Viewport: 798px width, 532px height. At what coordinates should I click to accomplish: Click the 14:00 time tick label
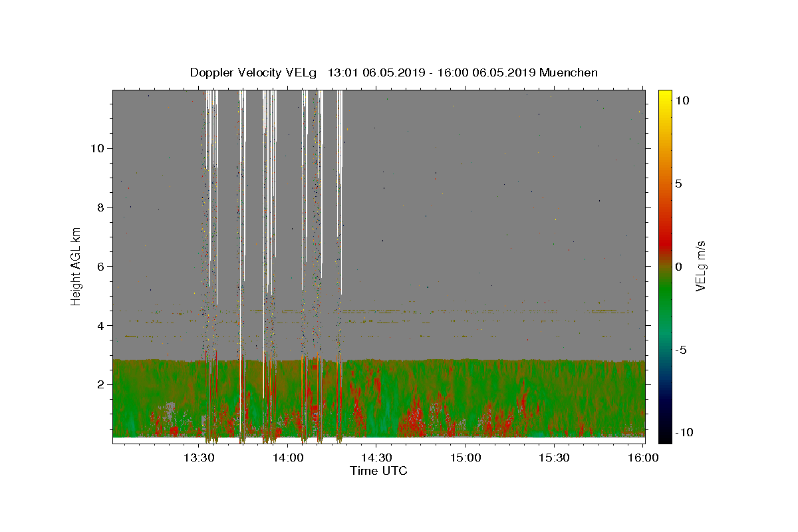coord(288,458)
